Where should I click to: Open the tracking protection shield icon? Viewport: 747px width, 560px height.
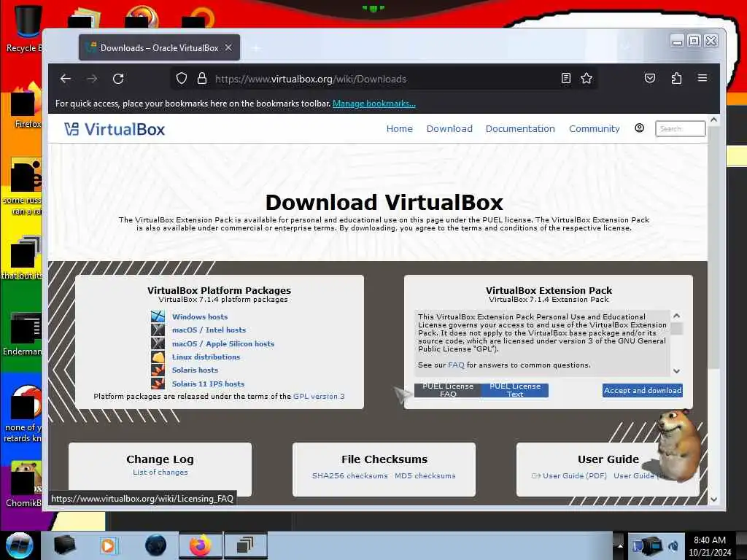(182, 79)
